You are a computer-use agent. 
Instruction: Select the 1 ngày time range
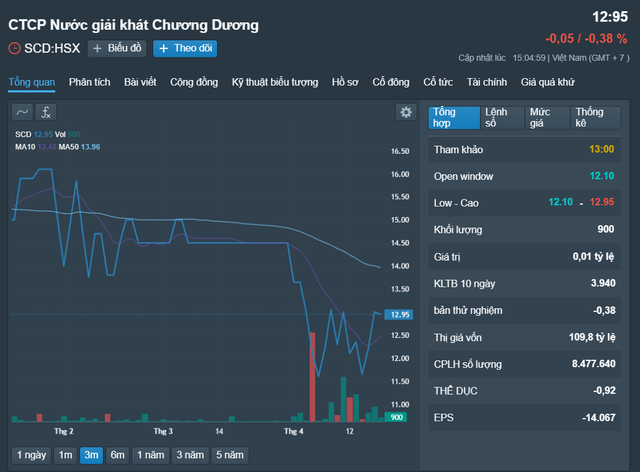coord(30,455)
